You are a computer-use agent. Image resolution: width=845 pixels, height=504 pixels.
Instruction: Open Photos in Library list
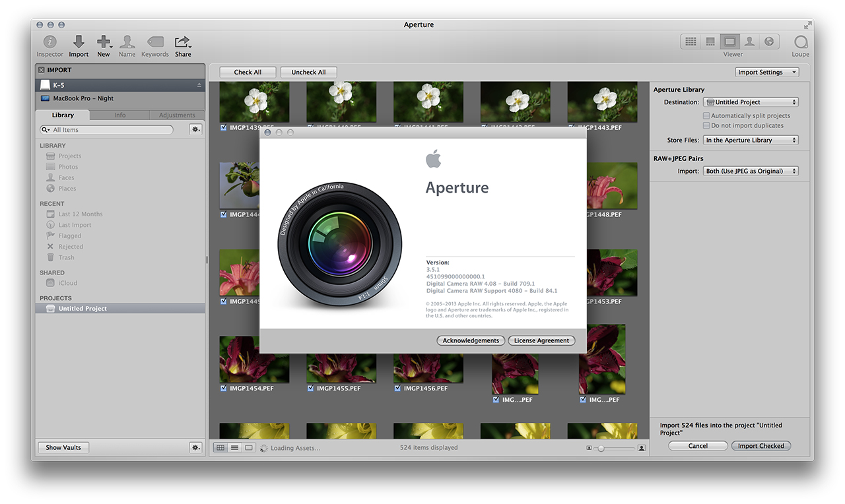point(68,167)
